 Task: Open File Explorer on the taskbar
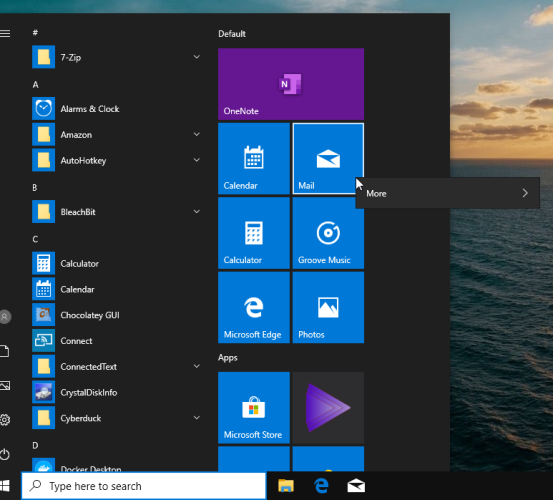pyautogui.click(x=286, y=486)
